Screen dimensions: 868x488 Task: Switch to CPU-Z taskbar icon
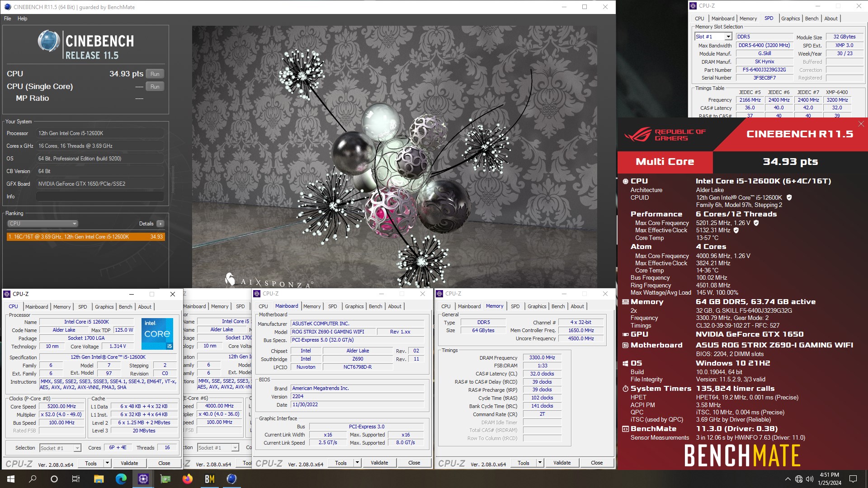143,479
